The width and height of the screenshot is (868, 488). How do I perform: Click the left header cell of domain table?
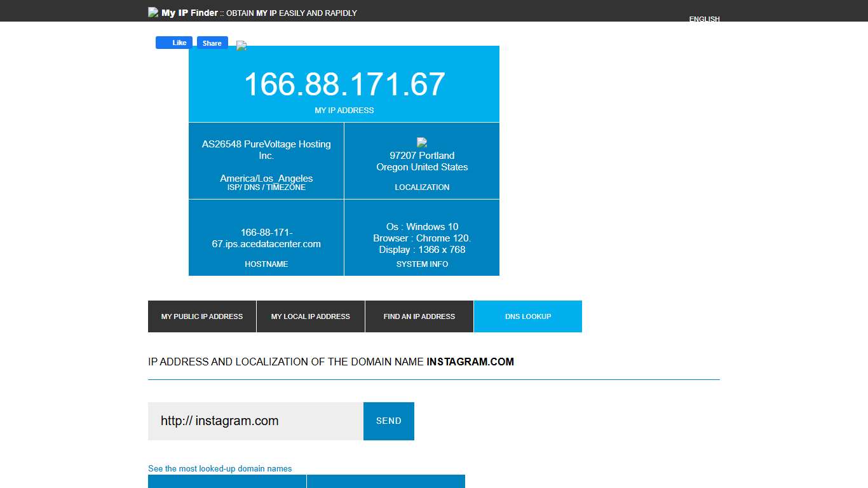(227, 482)
